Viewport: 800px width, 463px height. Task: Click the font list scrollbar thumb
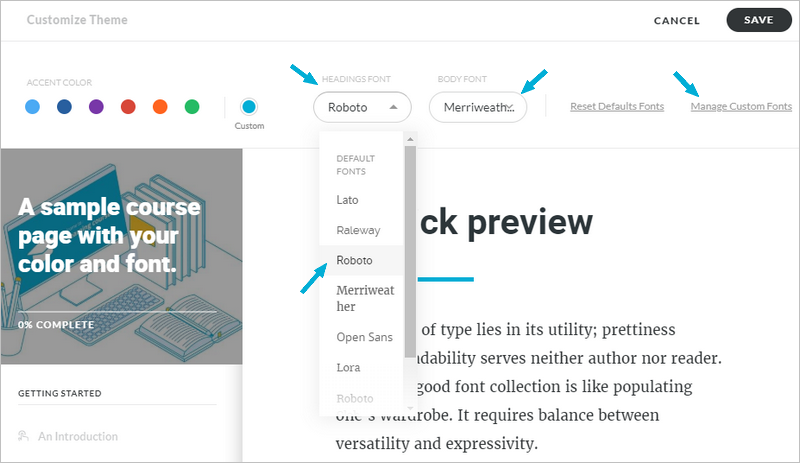pos(410,252)
